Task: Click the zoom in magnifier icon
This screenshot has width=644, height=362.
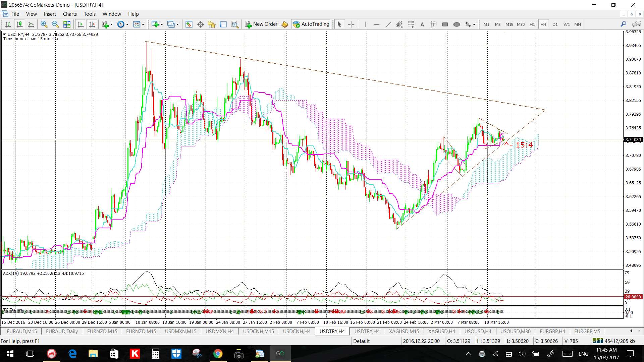Action: click(x=44, y=24)
